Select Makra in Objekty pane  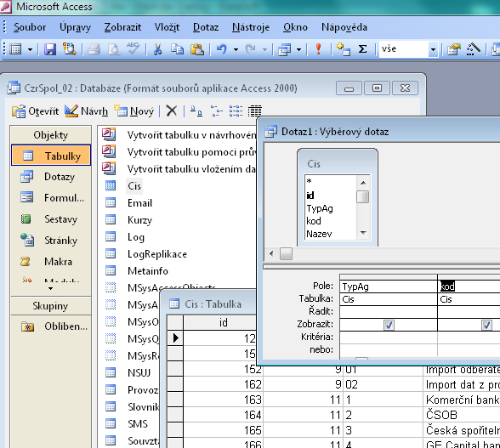point(51,262)
